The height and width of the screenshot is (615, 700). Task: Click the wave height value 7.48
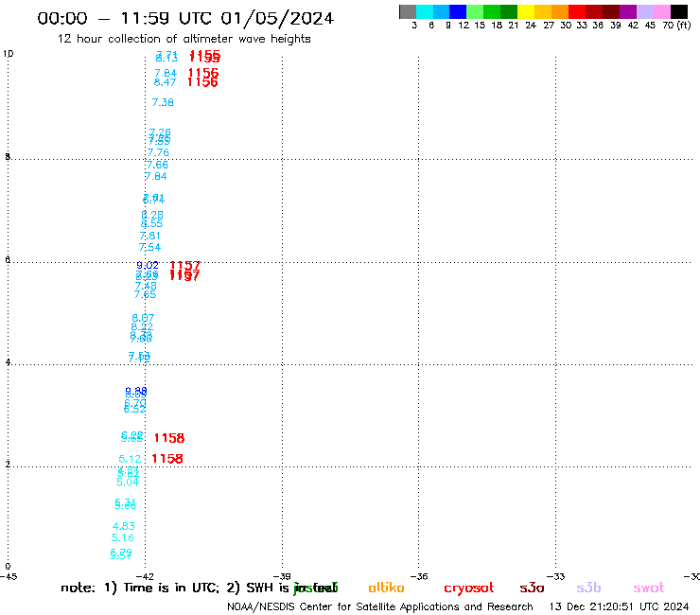[146, 286]
